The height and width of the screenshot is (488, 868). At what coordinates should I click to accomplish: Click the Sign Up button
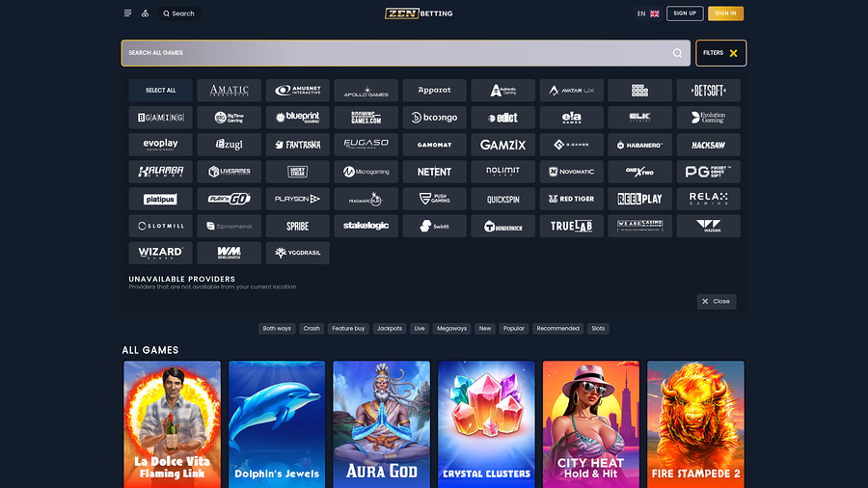click(x=685, y=14)
